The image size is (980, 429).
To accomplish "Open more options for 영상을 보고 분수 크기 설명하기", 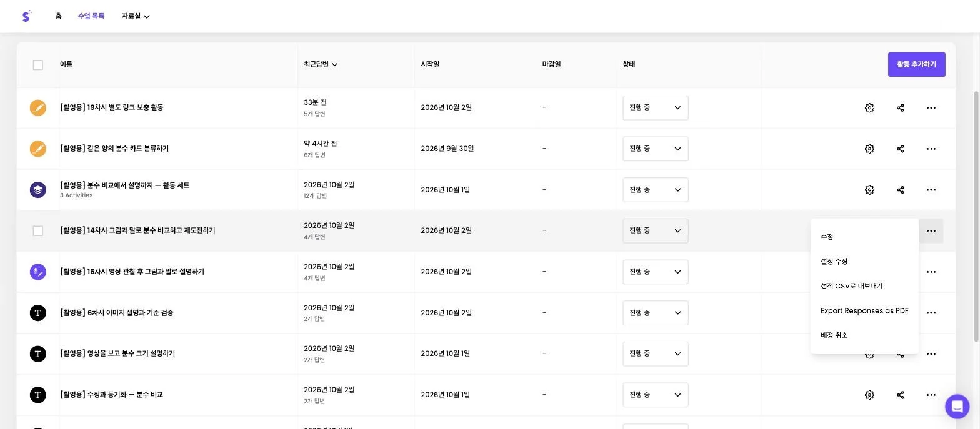I will pyautogui.click(x=931, y=354).
